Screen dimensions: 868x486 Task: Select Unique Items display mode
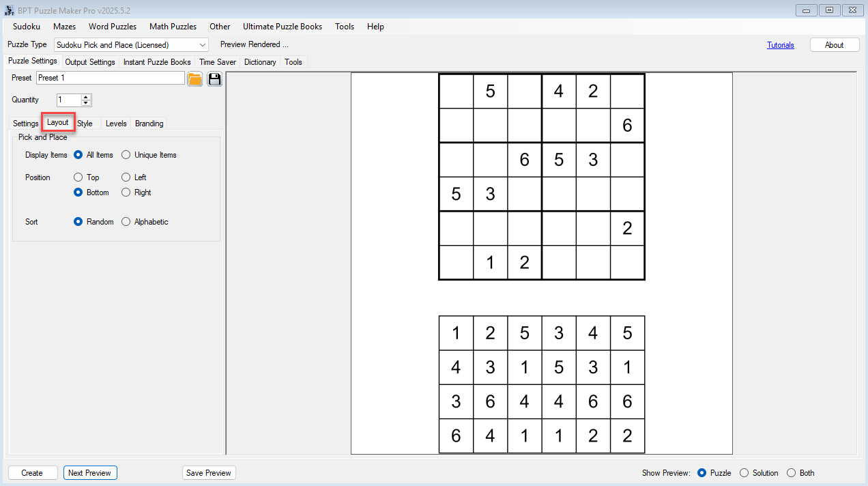coord(125,155)
